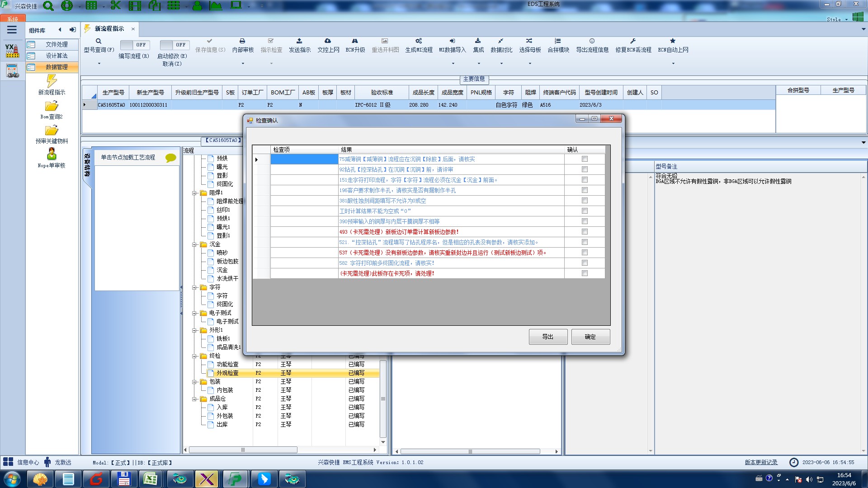Click the 确定 button in dialog
This screenshot has width=868, height=488.
tap(590, 337)
